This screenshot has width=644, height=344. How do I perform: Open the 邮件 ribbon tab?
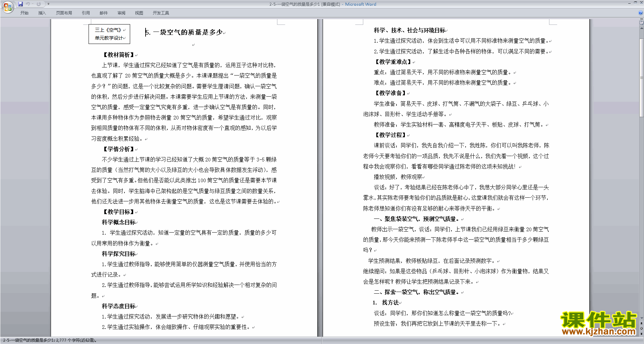coord(104,13)
